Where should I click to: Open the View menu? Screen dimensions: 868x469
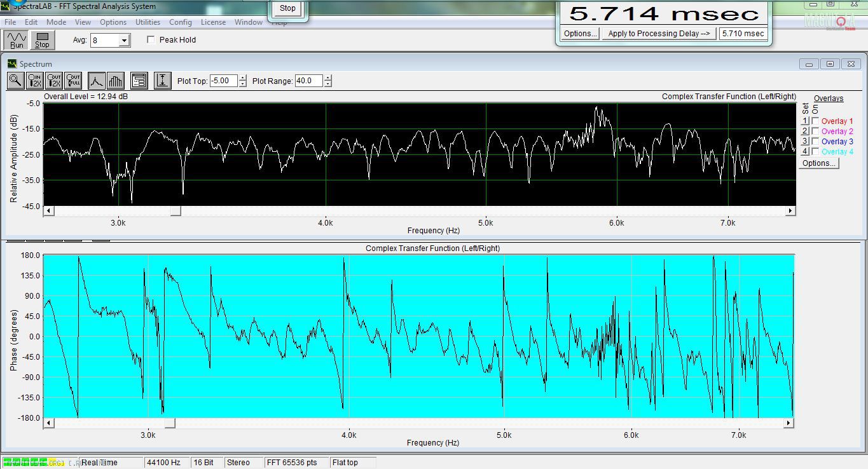pyautogui.click(x=83, y=22)
